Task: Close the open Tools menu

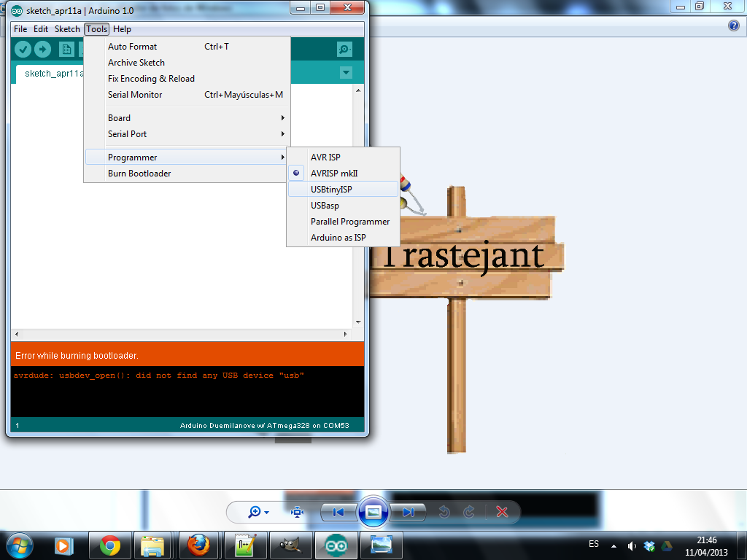Action: click(97, 29)
